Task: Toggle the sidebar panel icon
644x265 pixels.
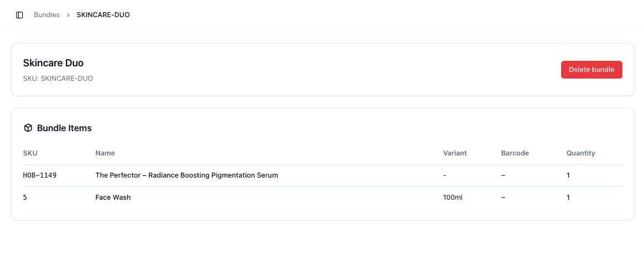Action: pyautogui.click(x=19, y=15)
